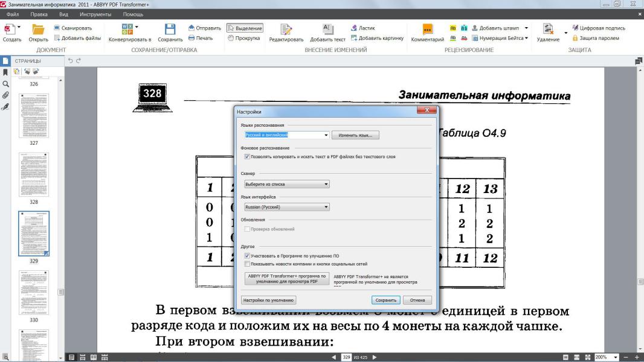This screenshot has height=362, width=644.
Task: Select the page 328 thumbnail
Action: tap(34, 174)
